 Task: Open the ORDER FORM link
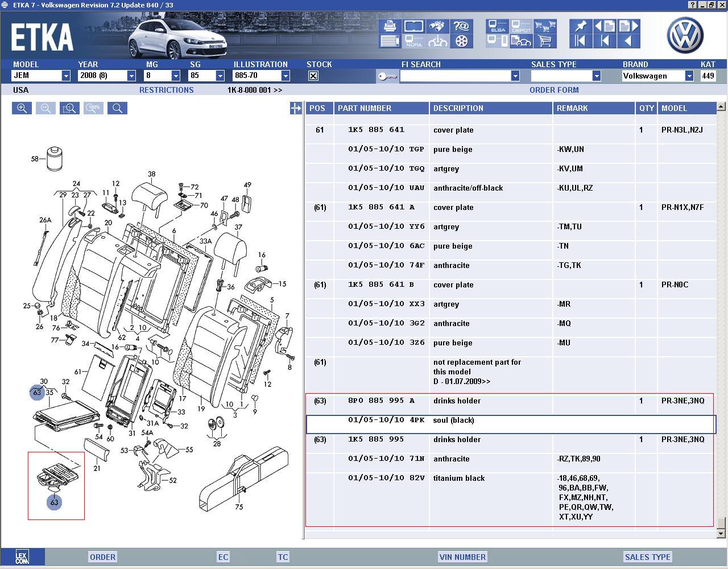pos(554,90)
